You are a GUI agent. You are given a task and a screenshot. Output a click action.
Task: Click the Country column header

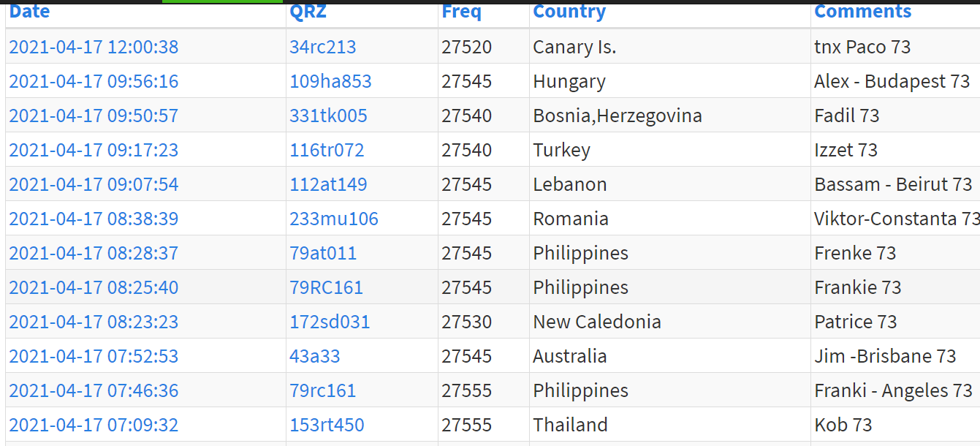click(x=569, y=12)
